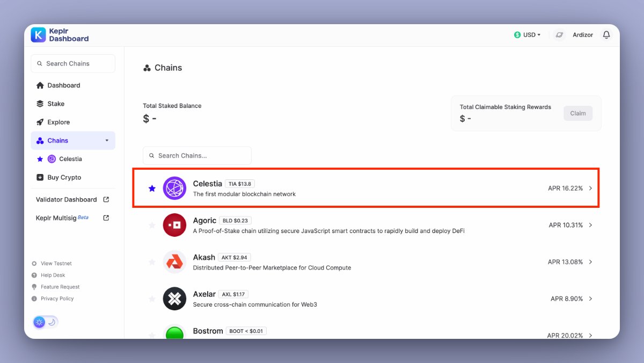Click the Celestia chain logo
Viewport: 644px width, 363px height.
[174, 188]
